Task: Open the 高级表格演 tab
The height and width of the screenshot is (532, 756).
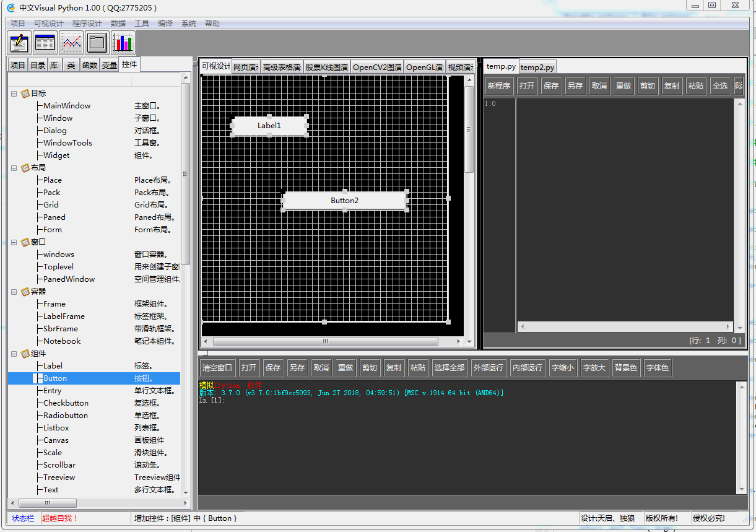Action: click(282, 68)
